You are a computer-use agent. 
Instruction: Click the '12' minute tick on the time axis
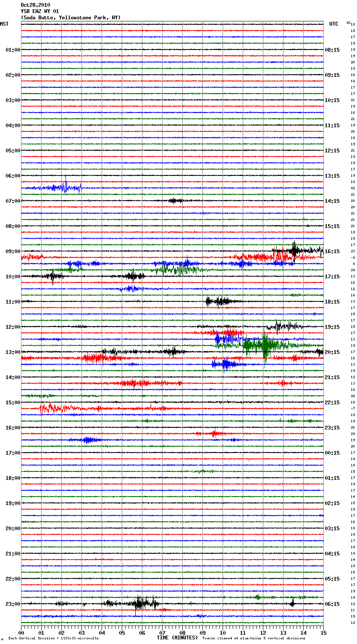click(263, 632)
